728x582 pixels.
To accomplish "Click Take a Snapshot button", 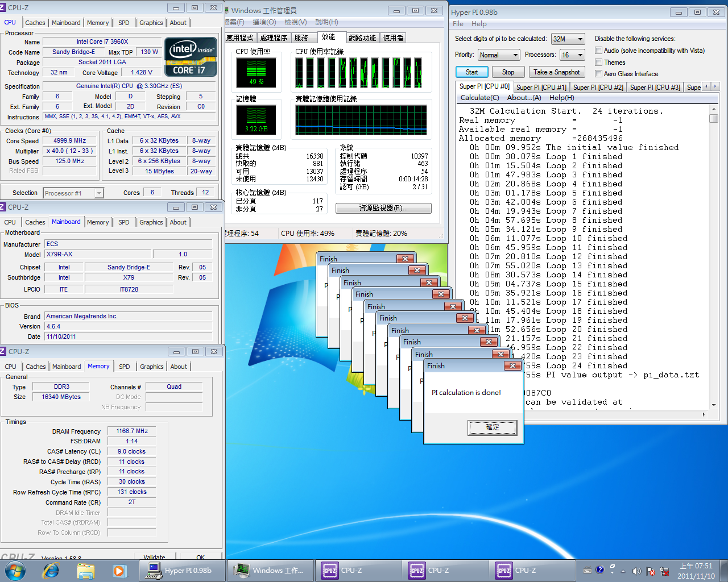I will click(x=557, y=72).
